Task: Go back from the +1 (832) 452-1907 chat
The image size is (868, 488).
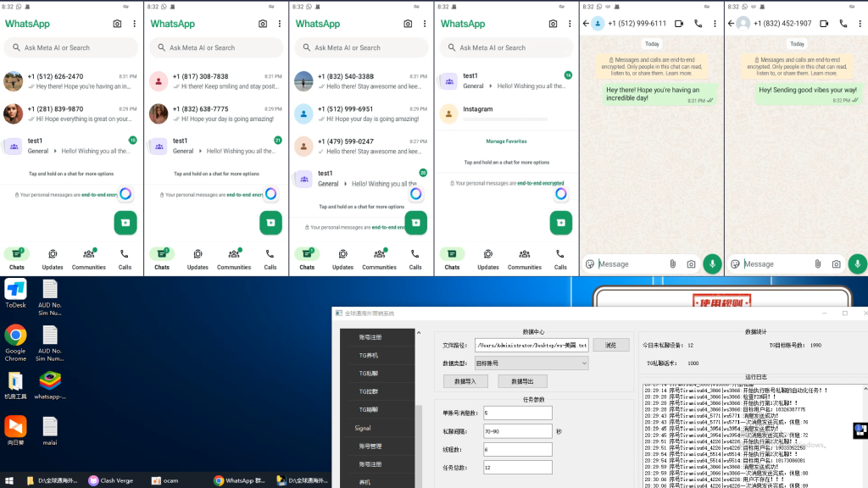Action: point(731,23)
